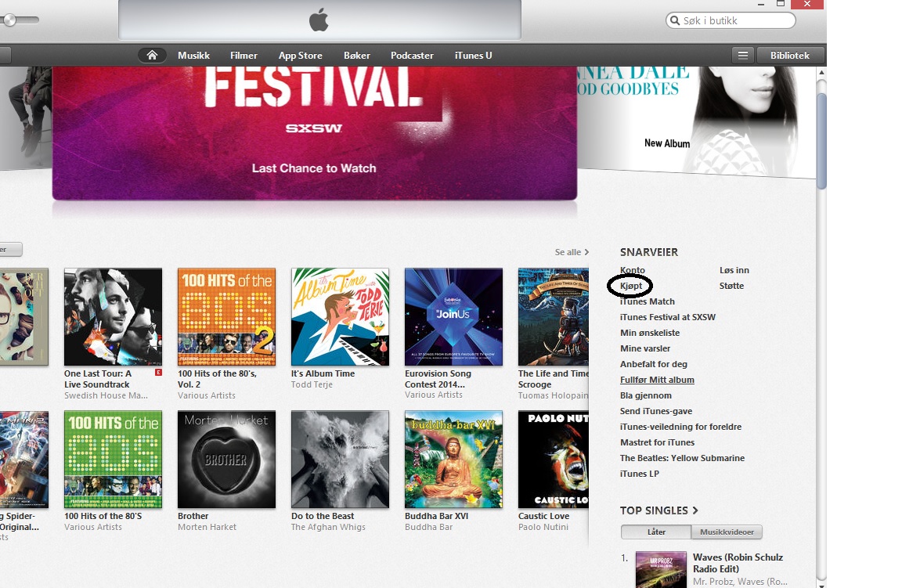Open the green 100 Hits of the 80'S cover
Image resolution: width=902 pixels, height=588 pixels.
(113, 459)
